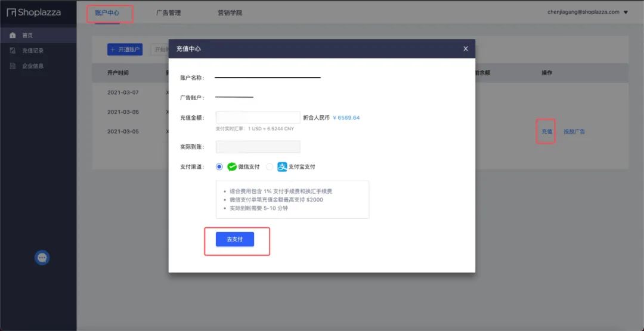Click the 实际到账 field
The height and width of the screenshot is (331, 644).
point(258,147)
